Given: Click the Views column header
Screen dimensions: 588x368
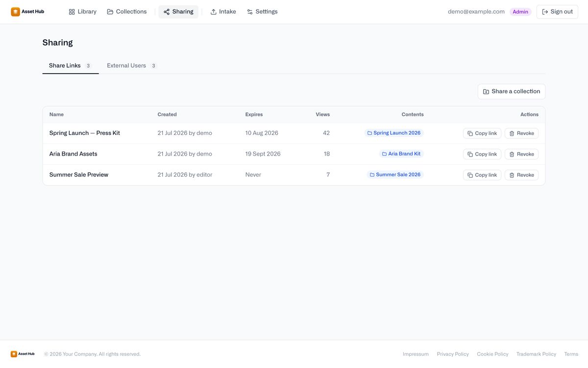Looking at the screenshot, I should (322, 114).
